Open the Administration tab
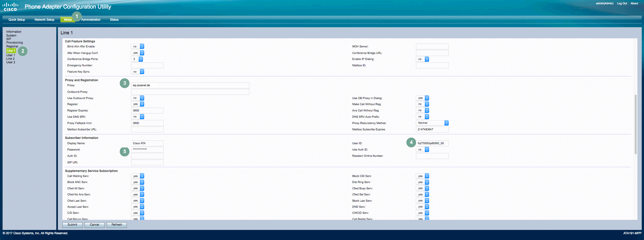 coord(91,20)
